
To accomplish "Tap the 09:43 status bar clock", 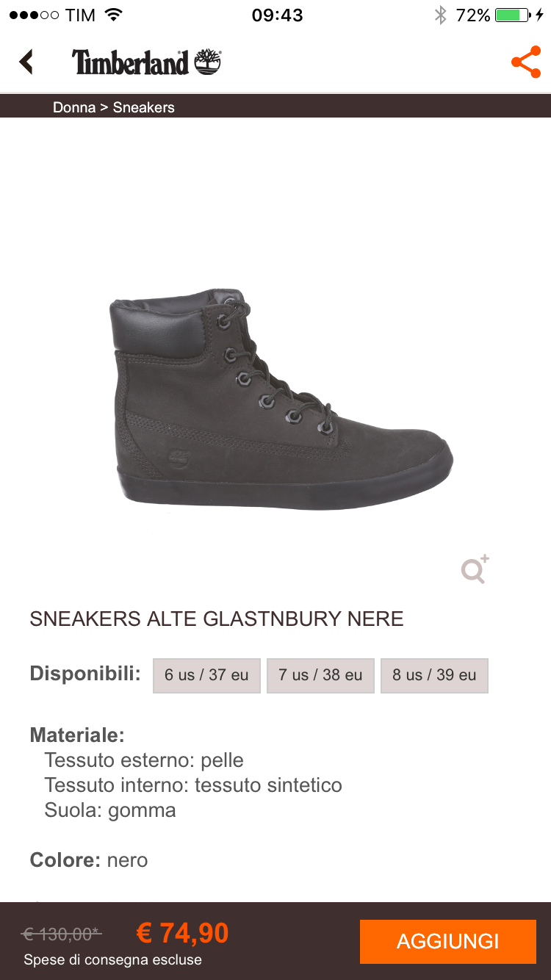I will pyautogui.click(x=277, y=15).
